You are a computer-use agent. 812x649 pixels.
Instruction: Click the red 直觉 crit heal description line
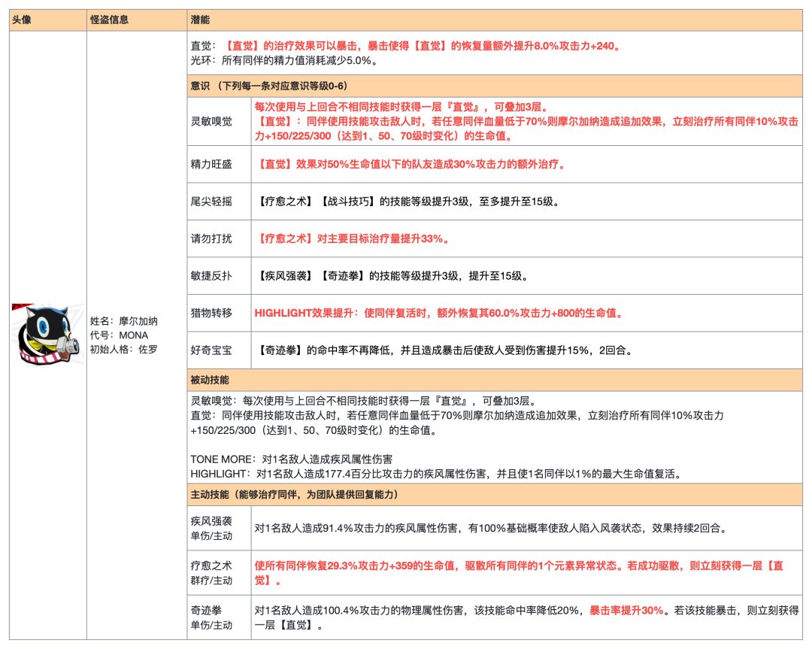405,46
